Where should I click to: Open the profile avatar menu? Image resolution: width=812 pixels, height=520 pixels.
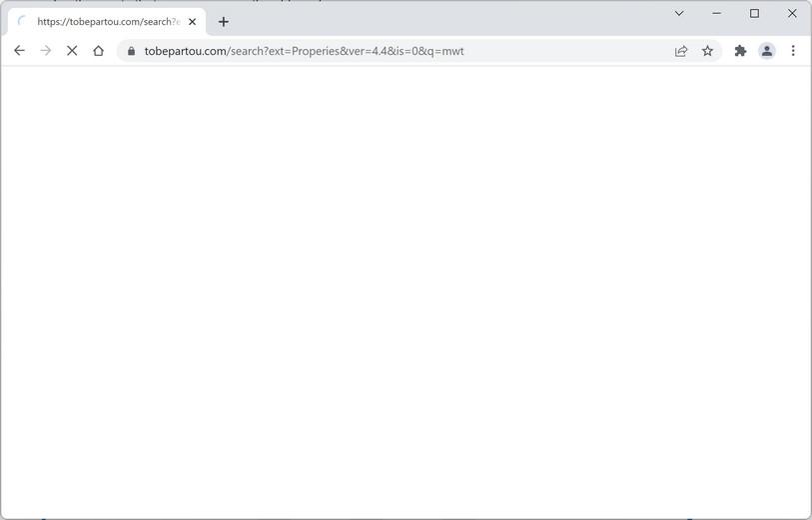click(767, 51)
